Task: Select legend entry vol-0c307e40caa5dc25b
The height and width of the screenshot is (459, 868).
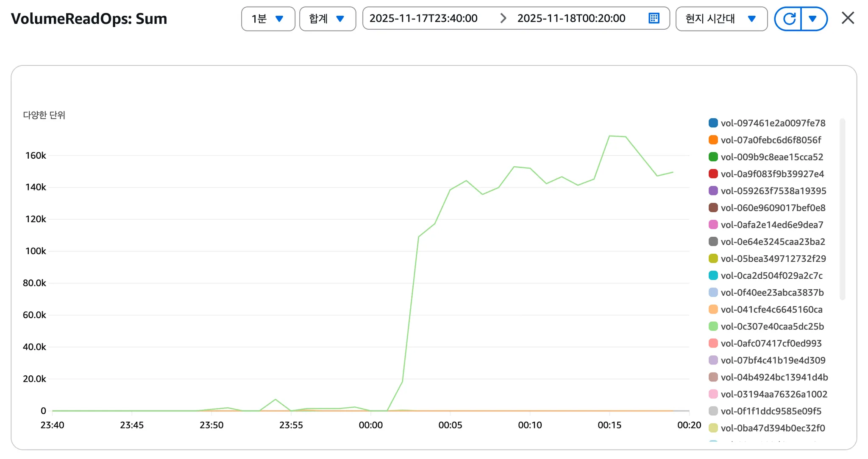Action: pos(772,327)
